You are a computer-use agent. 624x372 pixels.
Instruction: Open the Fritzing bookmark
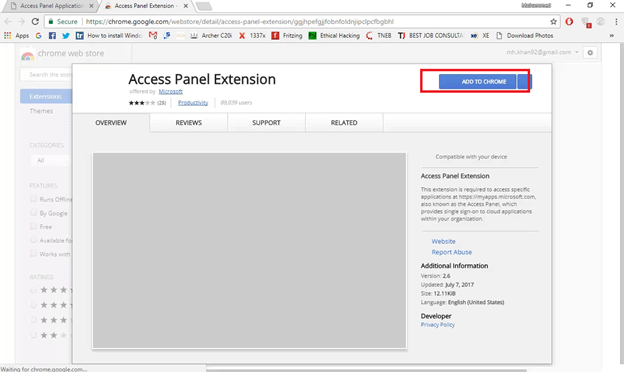[287, 35]
